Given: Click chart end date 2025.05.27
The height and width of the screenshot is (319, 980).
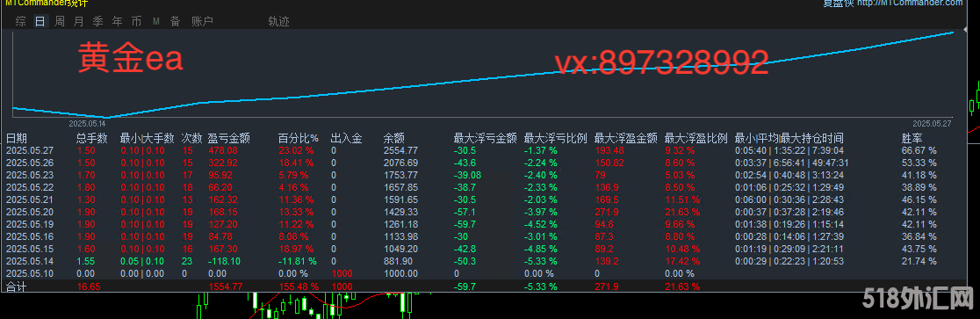Looking at the screenshot, I should pos(931,124).
